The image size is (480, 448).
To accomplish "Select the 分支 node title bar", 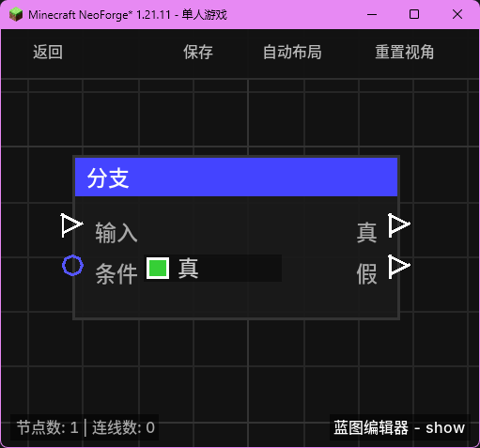I will click(236, 177).
